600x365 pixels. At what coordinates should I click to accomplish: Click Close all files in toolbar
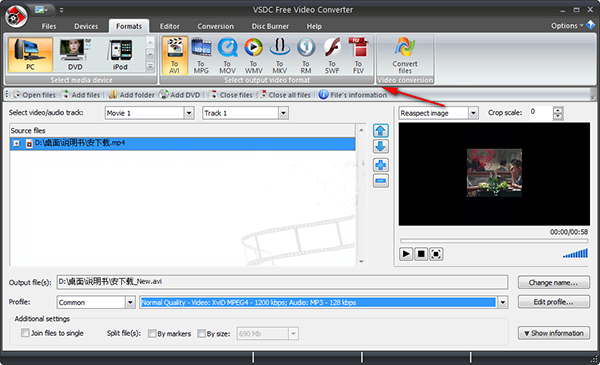pos(284,95)
